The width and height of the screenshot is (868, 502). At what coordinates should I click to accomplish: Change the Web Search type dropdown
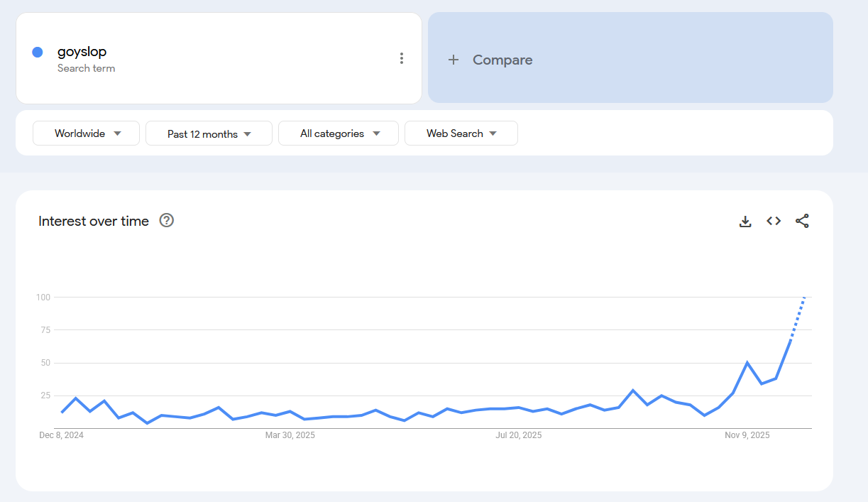[461, 133]
